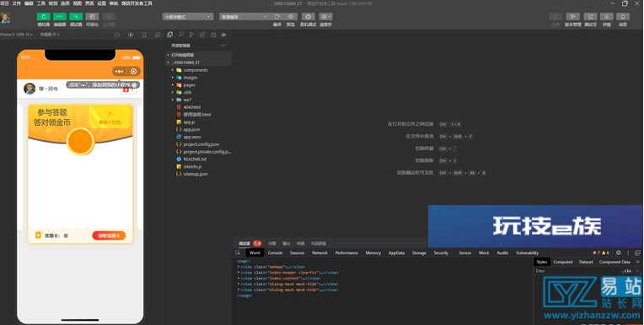This screenshot has width=644, height=325.
Task: Click the 真机调试 remote debug icon
Action: (308, 17)
